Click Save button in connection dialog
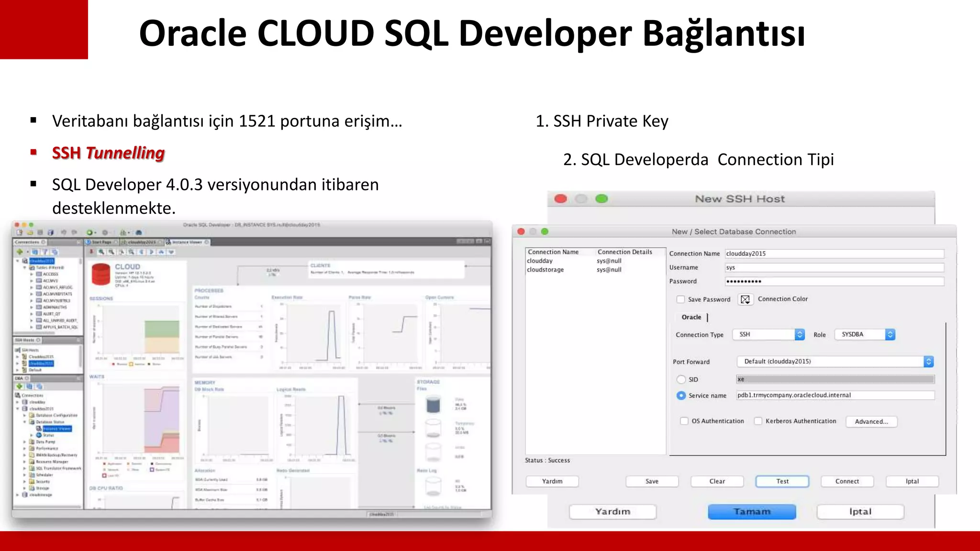 click(x=652, y=481)
